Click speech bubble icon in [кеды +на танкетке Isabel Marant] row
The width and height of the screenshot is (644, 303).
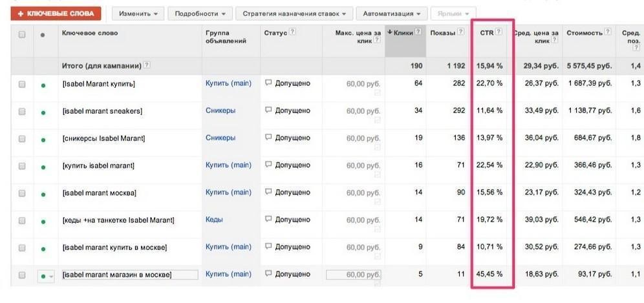268,219
